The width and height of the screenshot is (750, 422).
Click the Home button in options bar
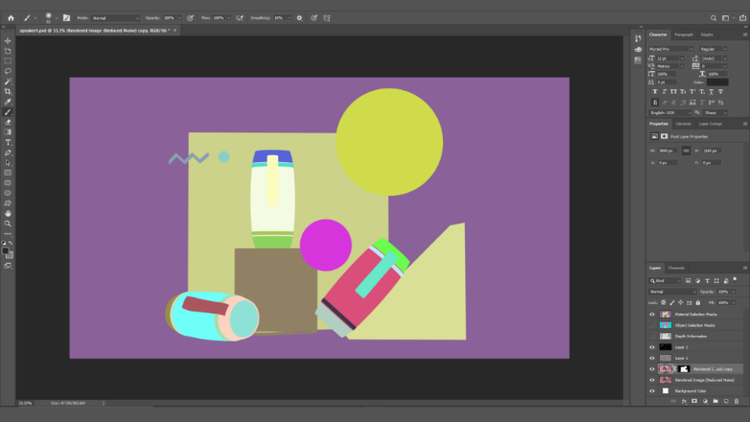pyautogui.click(x=11, y=18)
